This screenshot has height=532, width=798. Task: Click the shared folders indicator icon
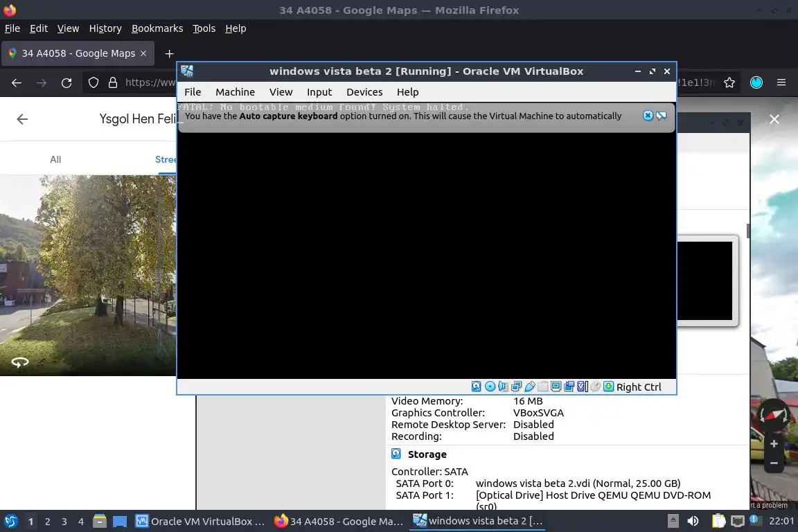click(x=542, y=387)
